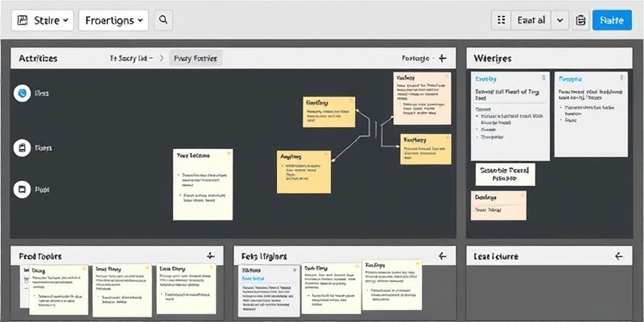Image resolution: width=644 pixels, height=322 pixels.
Task: Click the clipboard icon beside blue button
Action: point(580,21)
